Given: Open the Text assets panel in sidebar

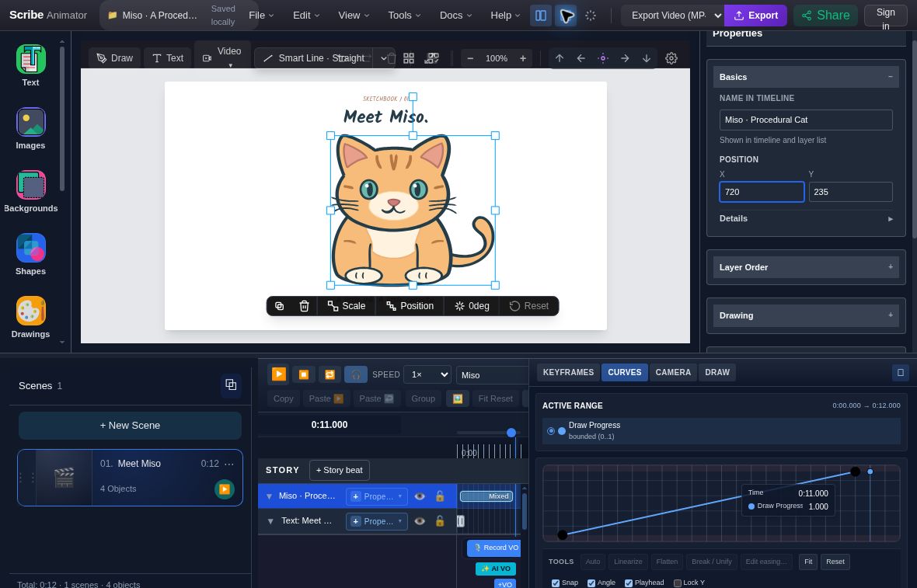Looking at the screenshot, I should [30, 65].
